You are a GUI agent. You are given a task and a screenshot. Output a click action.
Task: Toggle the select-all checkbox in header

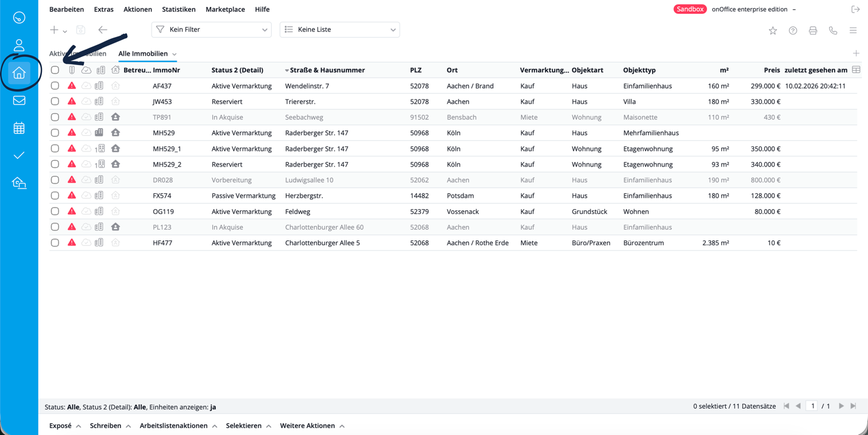(55, 70)
